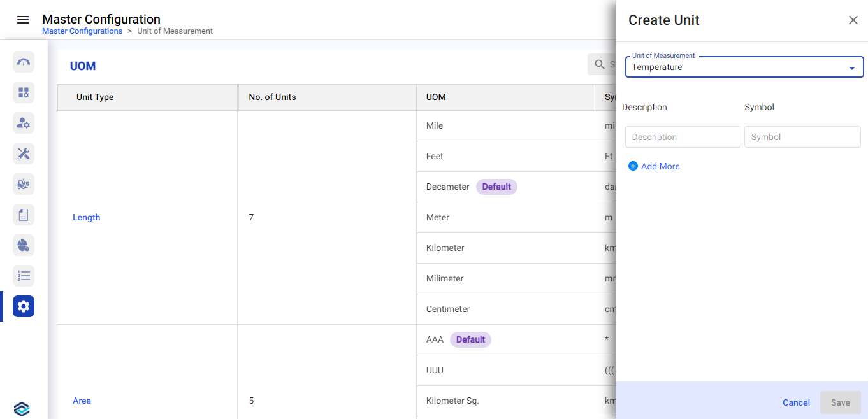Cancel the Create Unit panel

click(x=796, y=402)
